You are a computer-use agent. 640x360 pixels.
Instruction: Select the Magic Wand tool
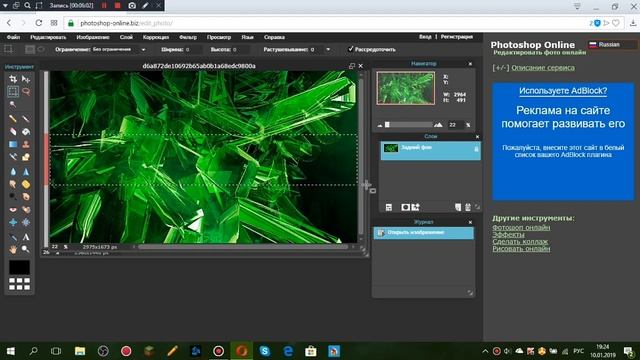pos(13,104)
